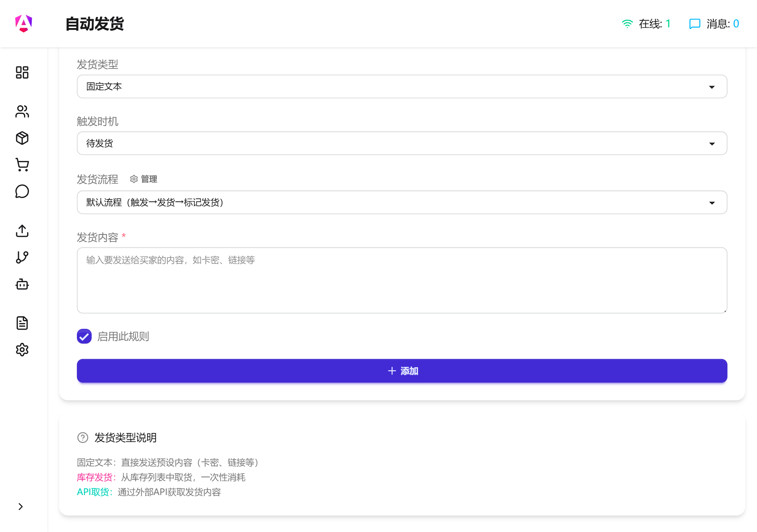Open the orders shopping cart panel
The width and height of the screenshot is (757, 532).
click(22, 165)
